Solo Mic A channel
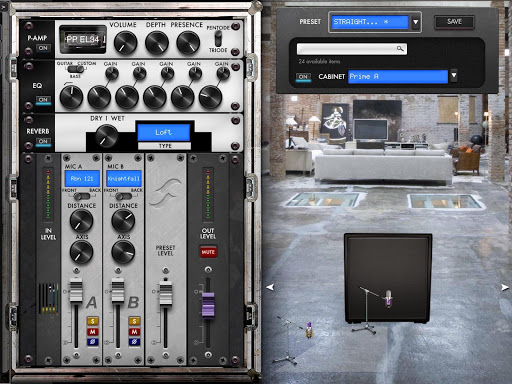The width and height of the screenshot is (512, 384). 92,321
